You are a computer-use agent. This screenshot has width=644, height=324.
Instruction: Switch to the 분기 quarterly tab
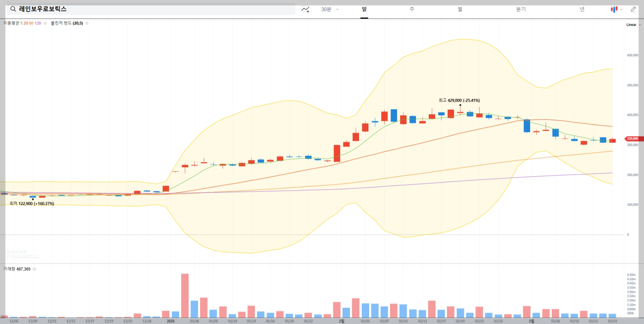click(521, 9)
